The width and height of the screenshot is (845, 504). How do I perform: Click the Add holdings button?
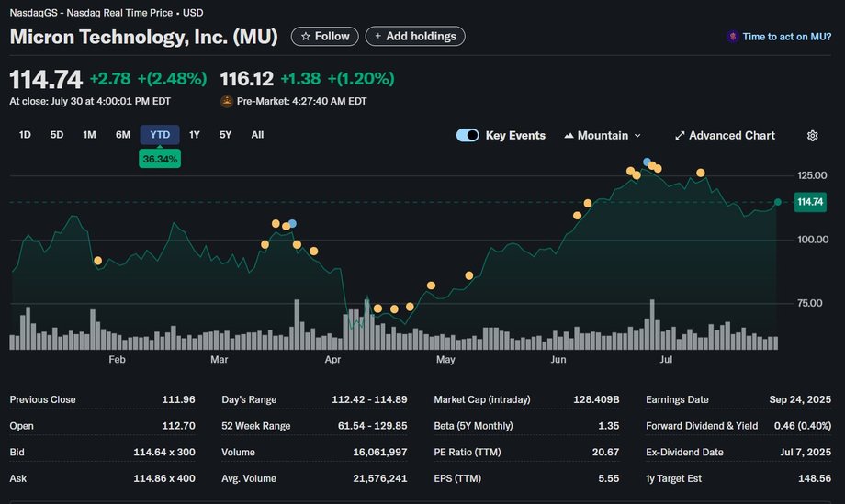pos(415,36)
